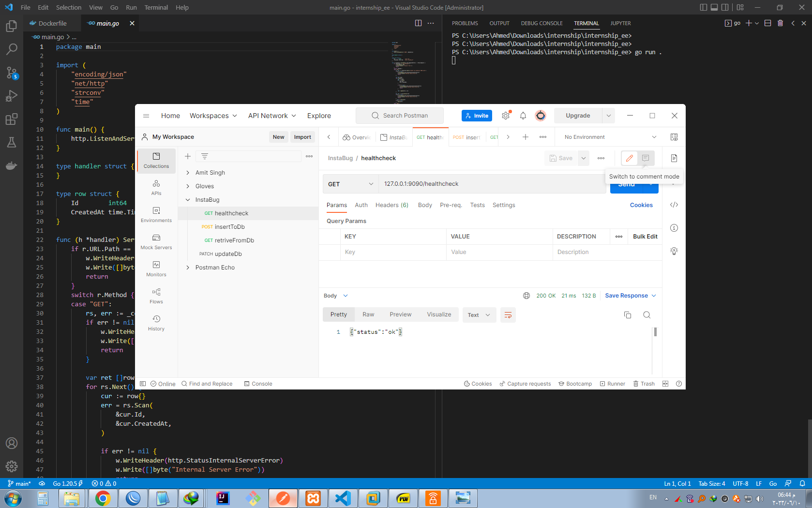The height and width of the screenshot is (508, 812).
Task: Click the New button
Action: (x=278, y=137)
